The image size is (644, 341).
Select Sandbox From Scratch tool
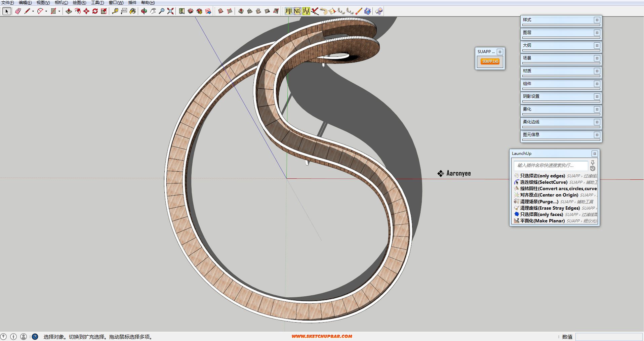pyautogui.click(x=230, y=11)
